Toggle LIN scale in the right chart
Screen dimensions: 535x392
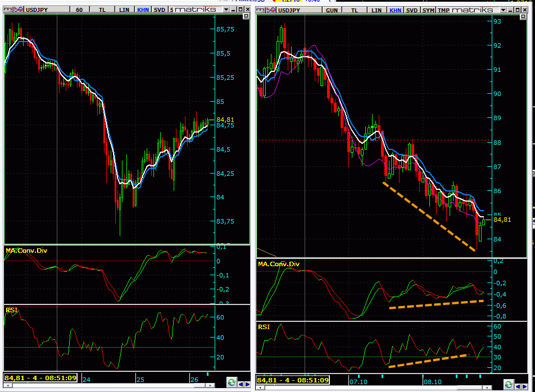[377, 10]
